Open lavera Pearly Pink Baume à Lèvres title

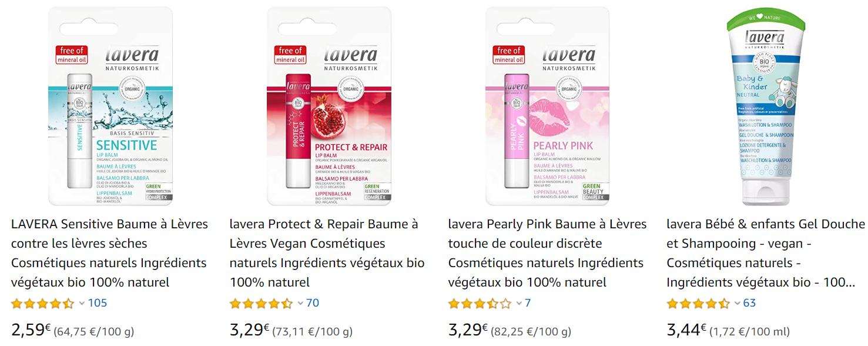[548, 253]
